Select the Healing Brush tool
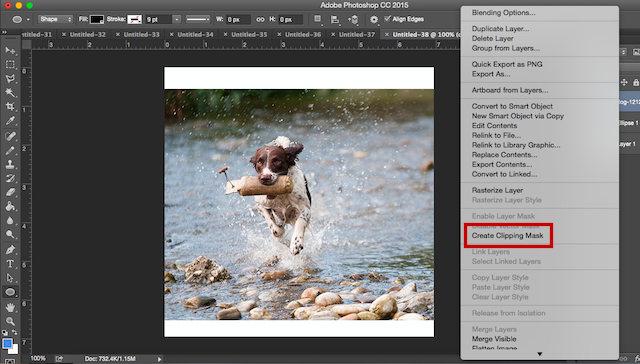 (10, 136)
